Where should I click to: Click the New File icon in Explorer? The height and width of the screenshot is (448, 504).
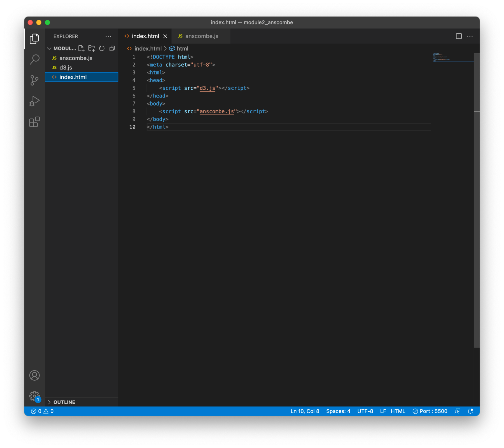[x=81, y=48]
